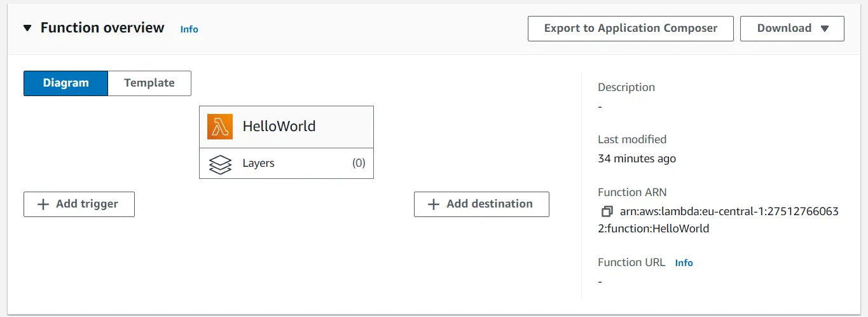This screenshot has width=868, height=317.
Task: Click the plus icon on Add trigger
Action: pos(43,204)
